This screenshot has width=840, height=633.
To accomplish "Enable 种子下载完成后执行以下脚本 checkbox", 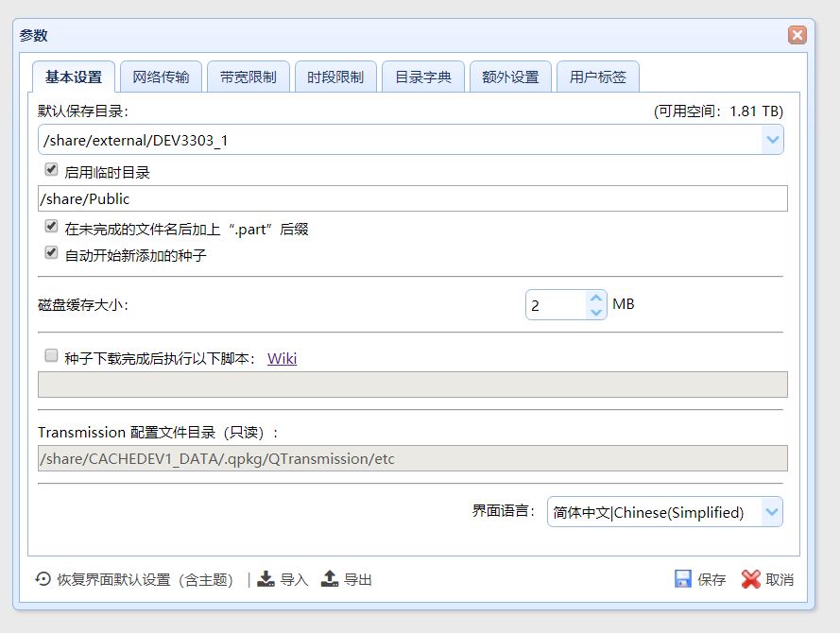I will pos(51,355).
